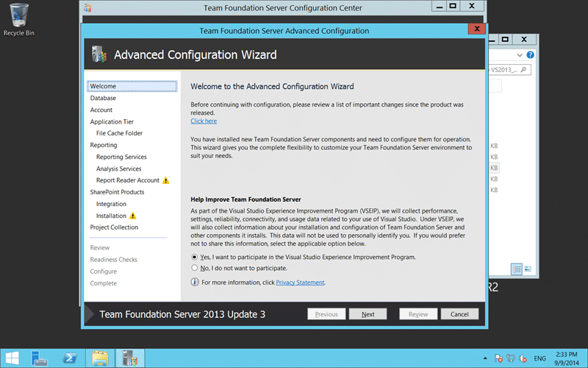Click the VS2013 search box in the Explorer window
The image size is (588, 368).
pyautogui.click(x=509, y=69)
